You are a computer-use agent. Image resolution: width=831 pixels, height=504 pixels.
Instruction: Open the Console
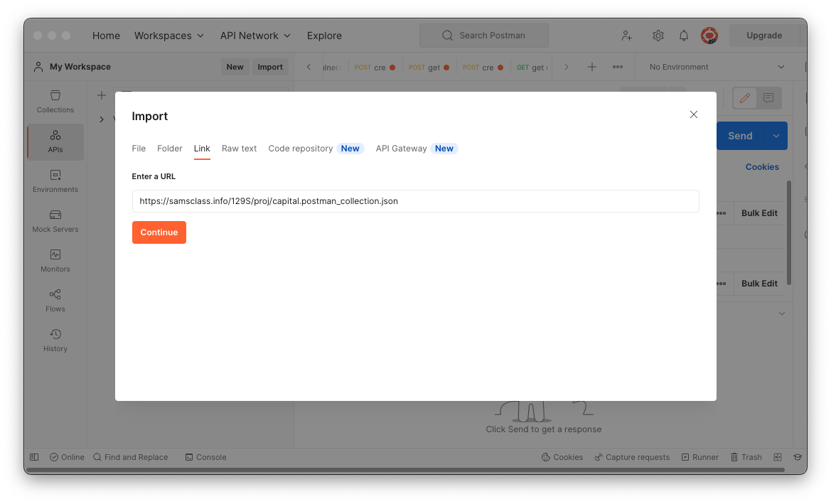point(205,457)
